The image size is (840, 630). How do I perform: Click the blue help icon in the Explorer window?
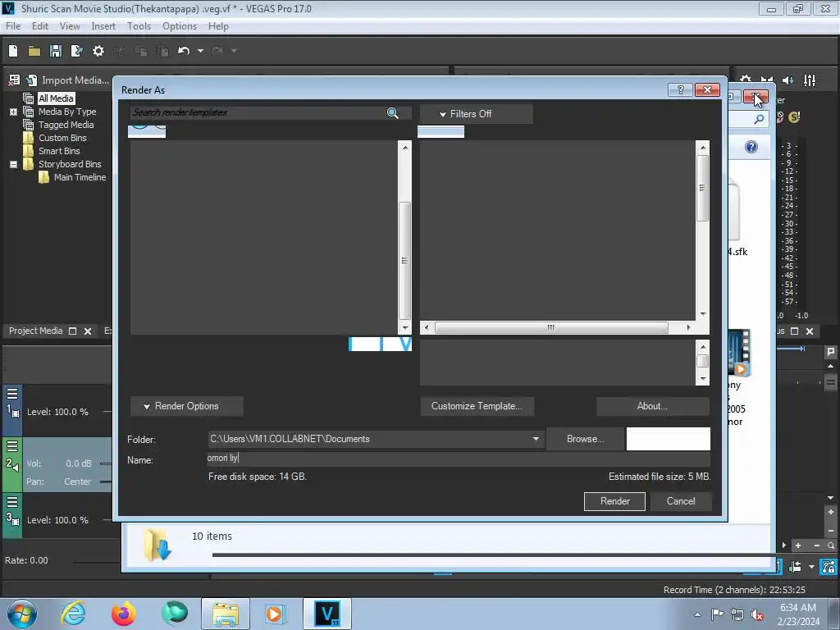click(751, 148)
